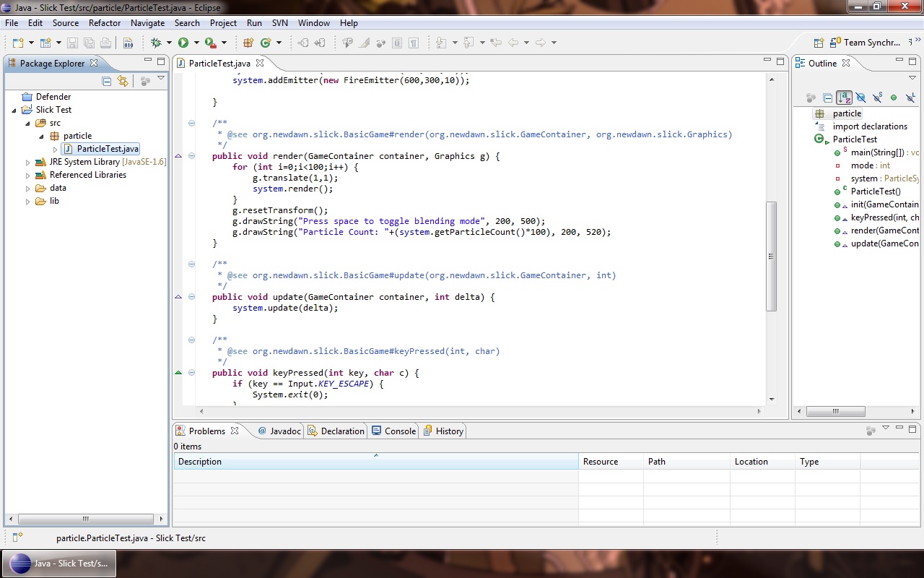Viewport: 924px width, 578px height.
Task: Open the Run button dropdown arrow
Action: (x=196, y=43)
